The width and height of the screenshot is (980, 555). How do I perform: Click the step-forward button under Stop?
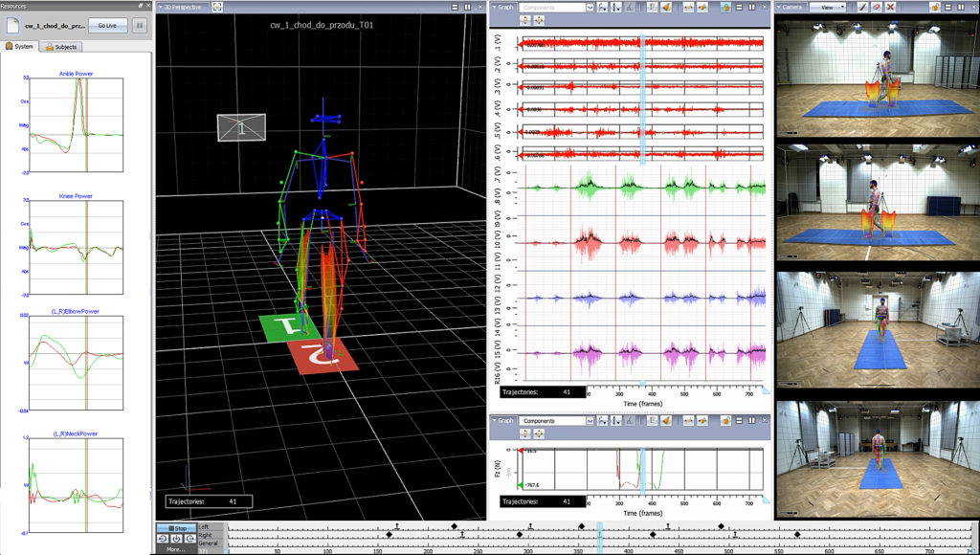point(189,539)
